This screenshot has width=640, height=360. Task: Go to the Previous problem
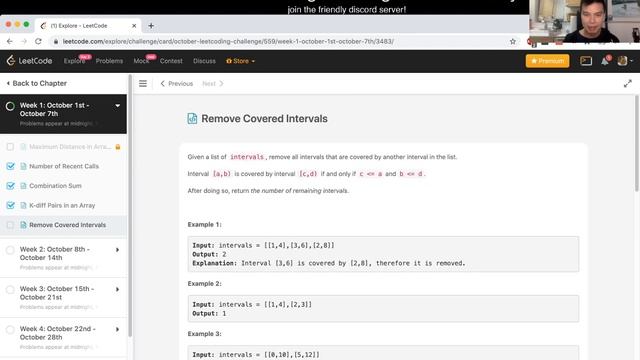(x=177, y=84)
